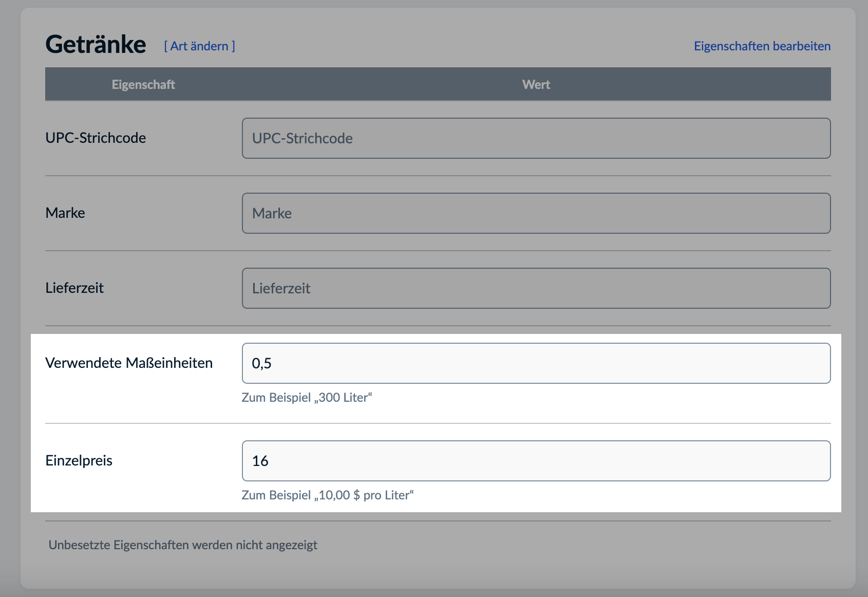Click the 'Unbesetzte Eigenschaften' footer note
The width and height of the screenshot is (868, 597).
(x=183, y=545)
